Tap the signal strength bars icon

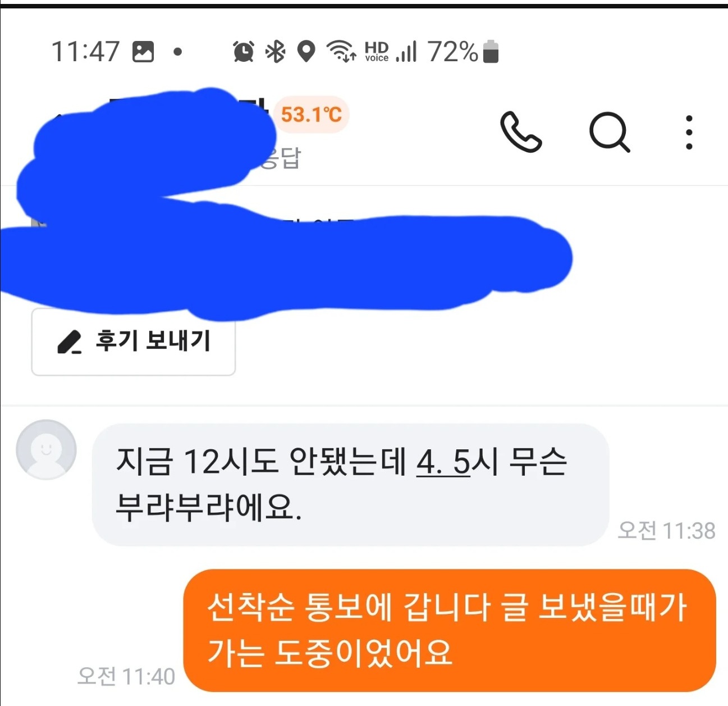pos(406,52)
